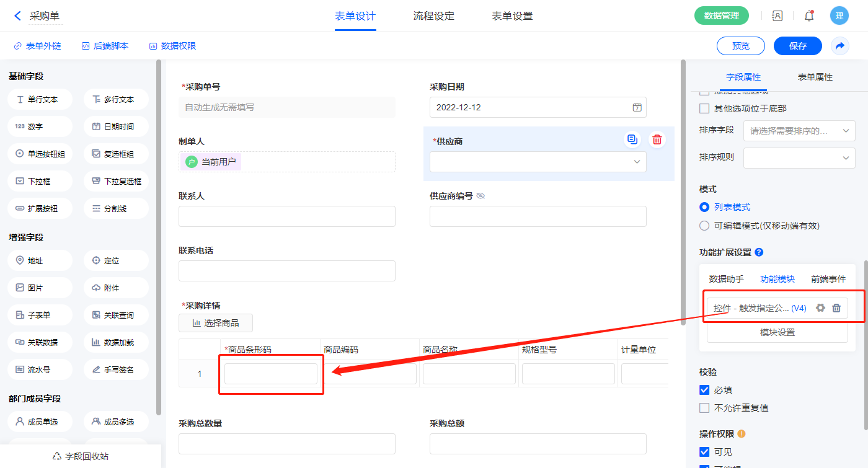The image size is (868, 468).
Task: Click the back arrow beside 采购单
Action: coord(17,16)
